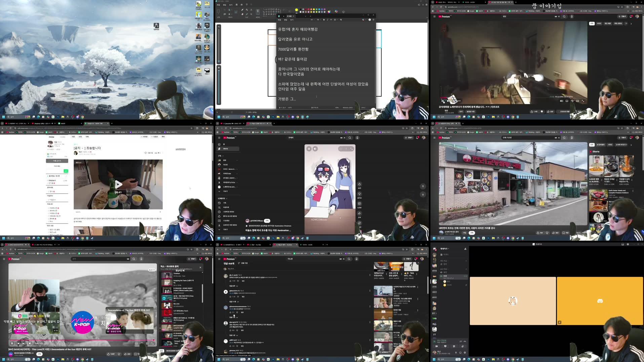Click the voice search microphone on YouTube
Image resolution: width=644 pixels, height=362 pixels.
pyautogui.click(x=357, y=138)
